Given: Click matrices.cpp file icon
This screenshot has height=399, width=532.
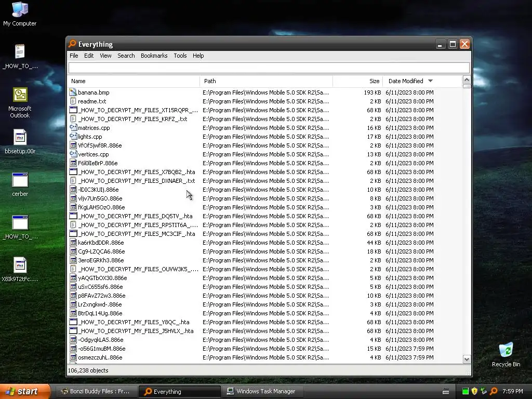Looking at the screenshot, I should [73, 128].
